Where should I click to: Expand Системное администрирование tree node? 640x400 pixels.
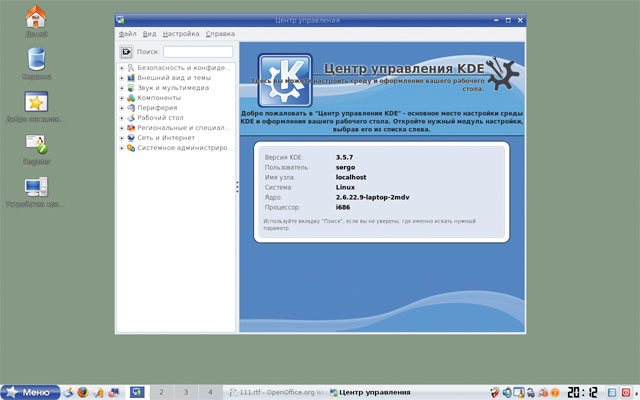(122, 148)
